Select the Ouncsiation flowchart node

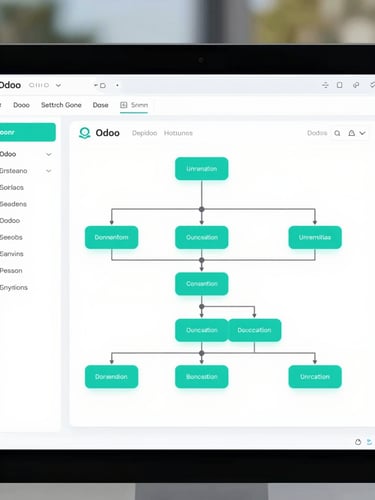click(x=202, y=237)
